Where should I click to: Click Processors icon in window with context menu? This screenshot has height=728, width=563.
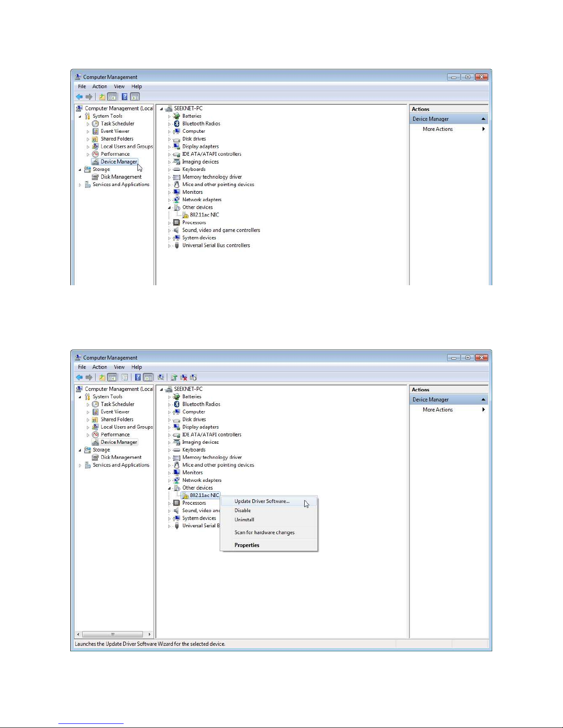[176, 503]
